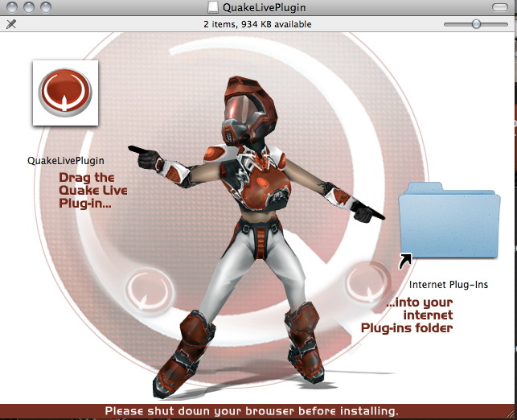
Task: Click the disk proxy icon in title bar
Action: point(212,7)
